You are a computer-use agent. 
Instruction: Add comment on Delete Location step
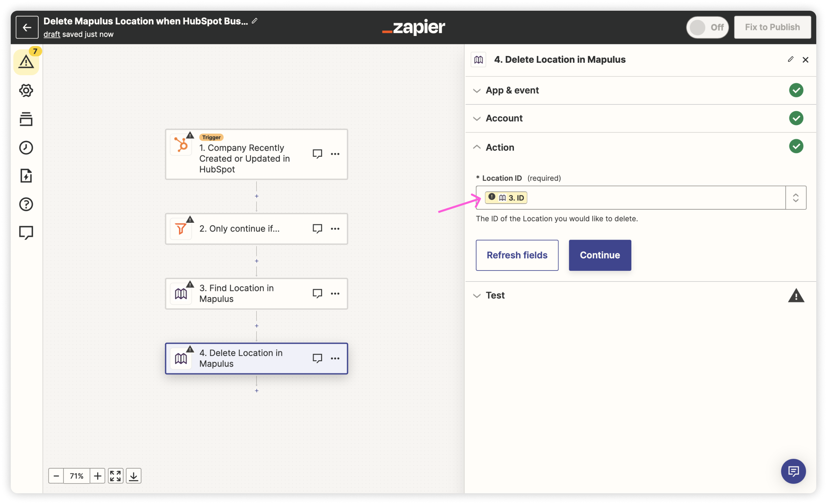pos(317,358)
